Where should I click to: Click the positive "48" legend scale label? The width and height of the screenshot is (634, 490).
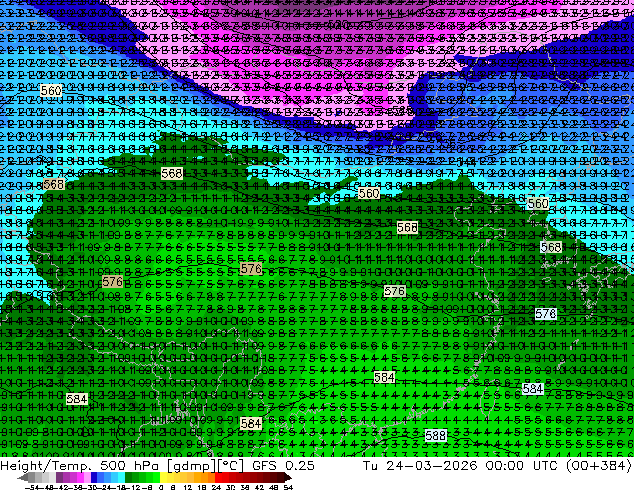point(274,487)
